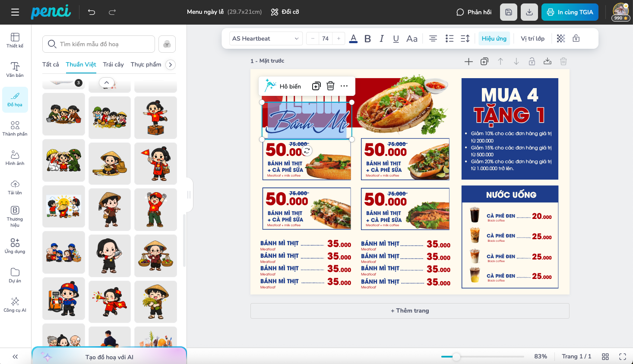Open the transparency checkerboard icon

pos(560,38)
